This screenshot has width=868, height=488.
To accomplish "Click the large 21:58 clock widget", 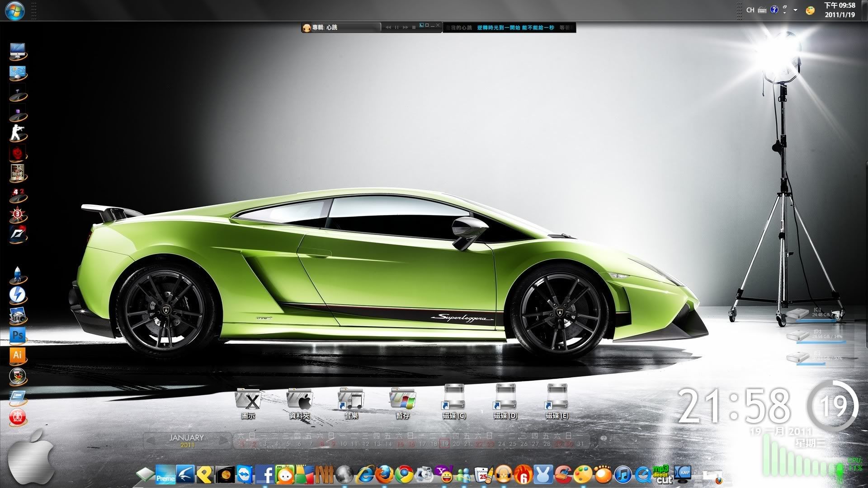I will 734,406.
